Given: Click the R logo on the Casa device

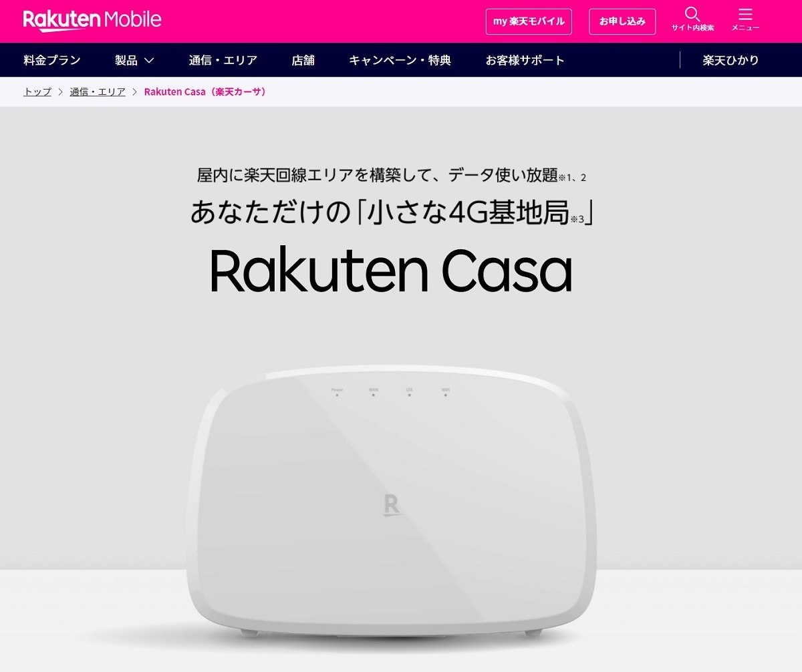Looking at the screenshot, I should 392,504.
